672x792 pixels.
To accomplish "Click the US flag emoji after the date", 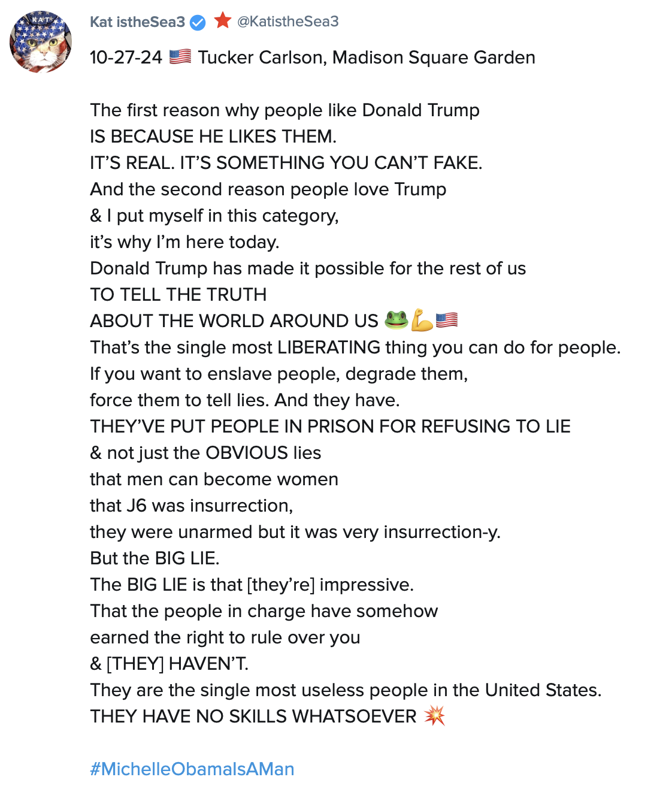I will pos(180,57).
